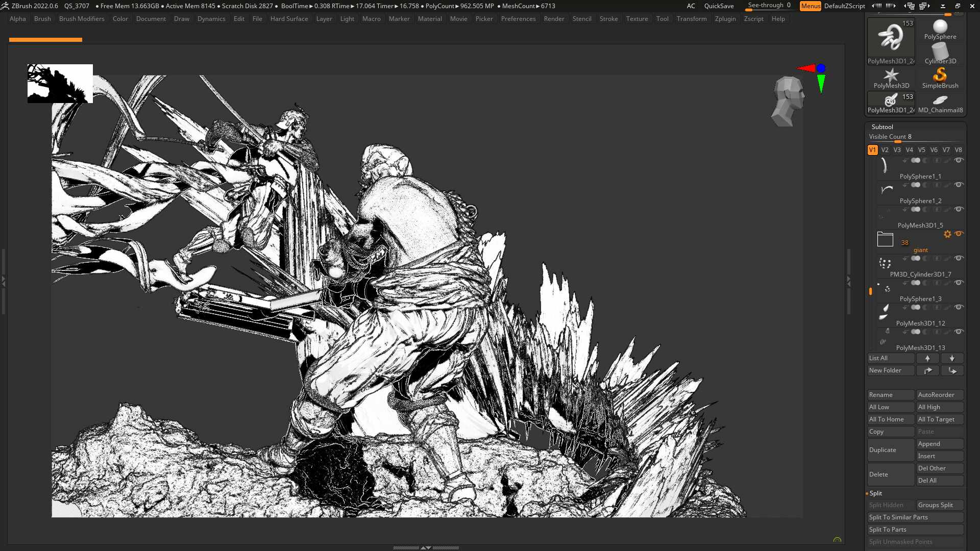Switch to visibility set V5
The width and height of the screenshot is (980, 551).
921,150
